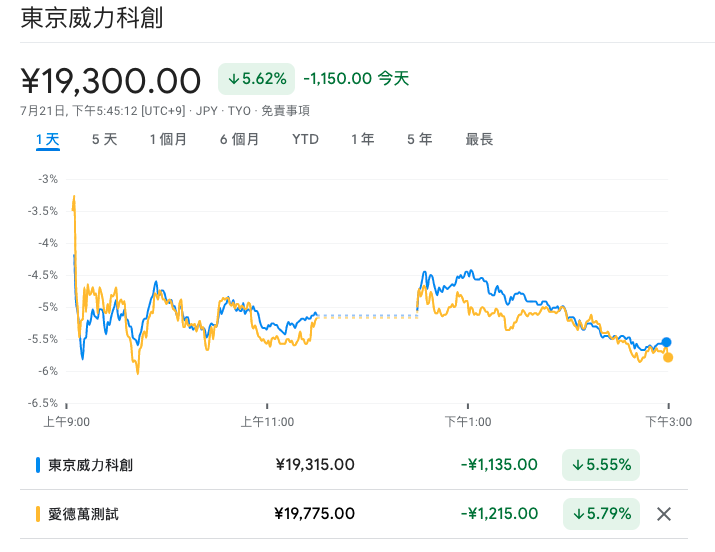Viewport: 715px width, 552px height.
Task: Switch to the 5 天 tab
Action: [x=104, y=139]
